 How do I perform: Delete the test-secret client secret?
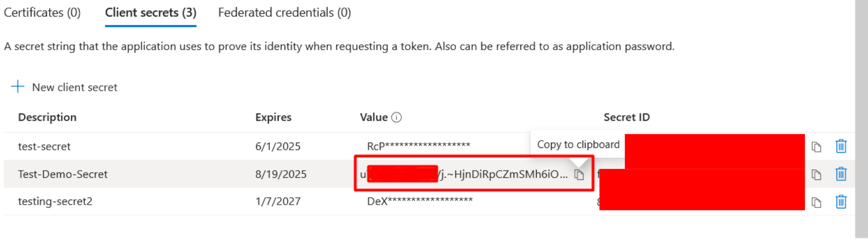[x=840, y=146]
